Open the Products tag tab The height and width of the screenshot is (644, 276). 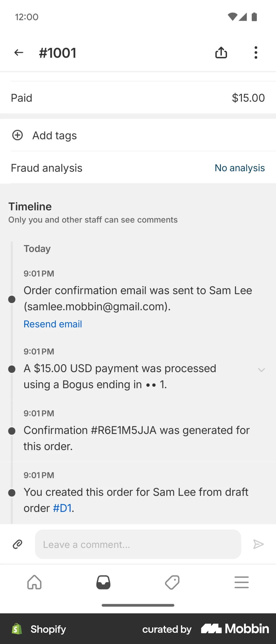click(172, 582)
